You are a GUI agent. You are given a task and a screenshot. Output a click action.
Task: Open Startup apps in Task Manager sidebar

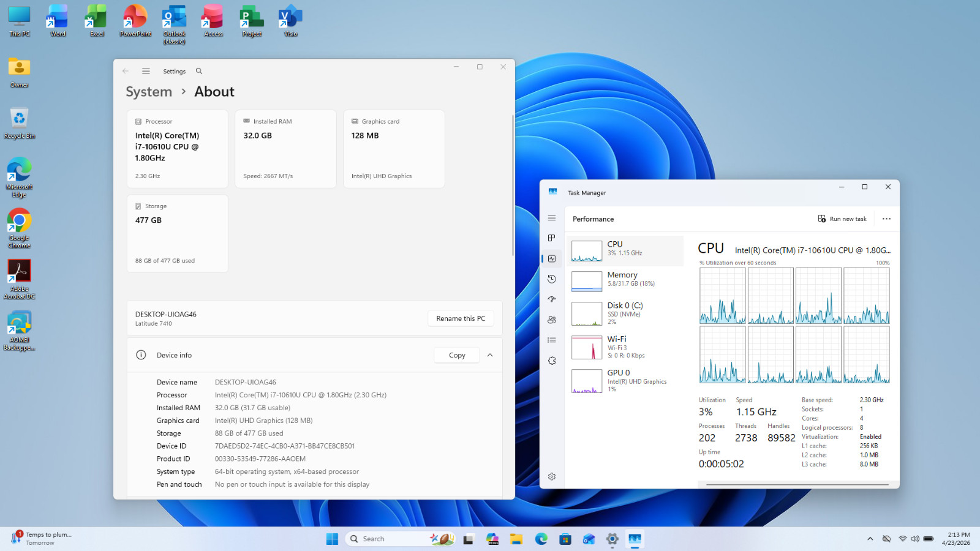pyautogui.click(x=552, y=299)
